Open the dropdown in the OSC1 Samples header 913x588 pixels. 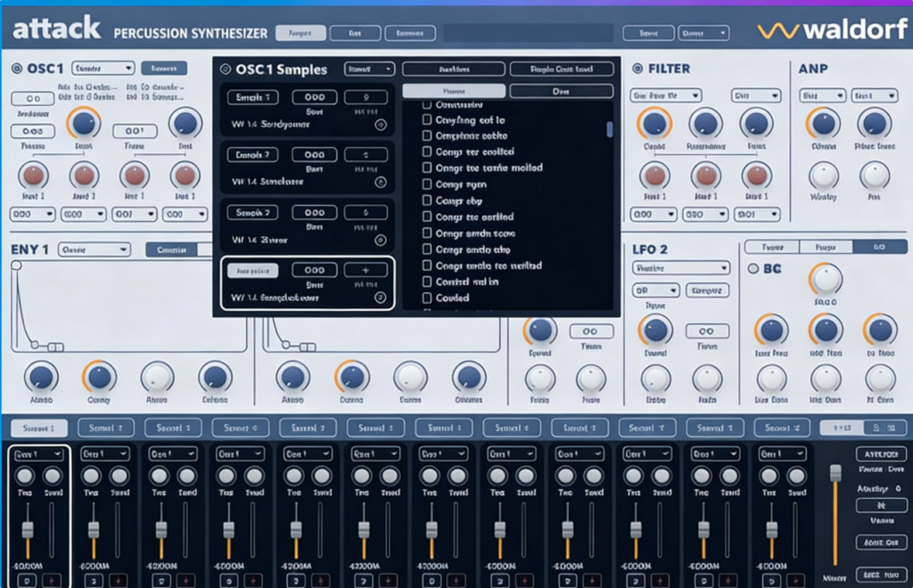(x=369, y=69)
